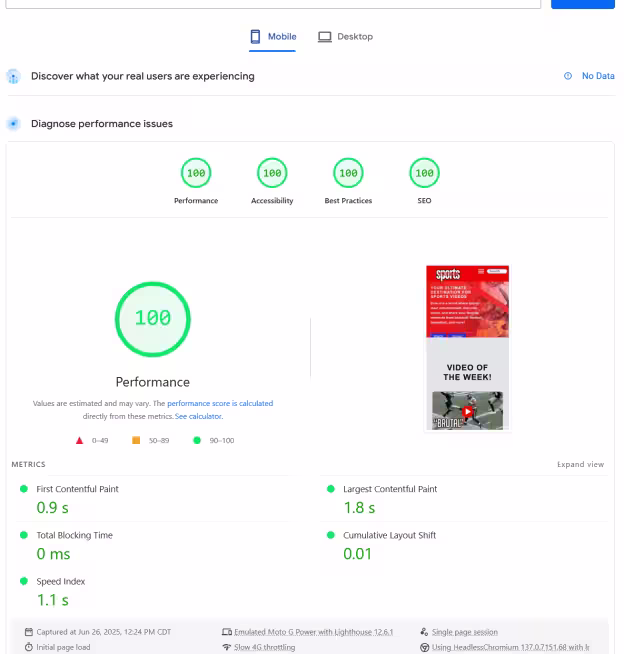This screenshot has width=624, height=654.
Task: Click the large Performance 100 gauge
Action: [x=153, y=319]
